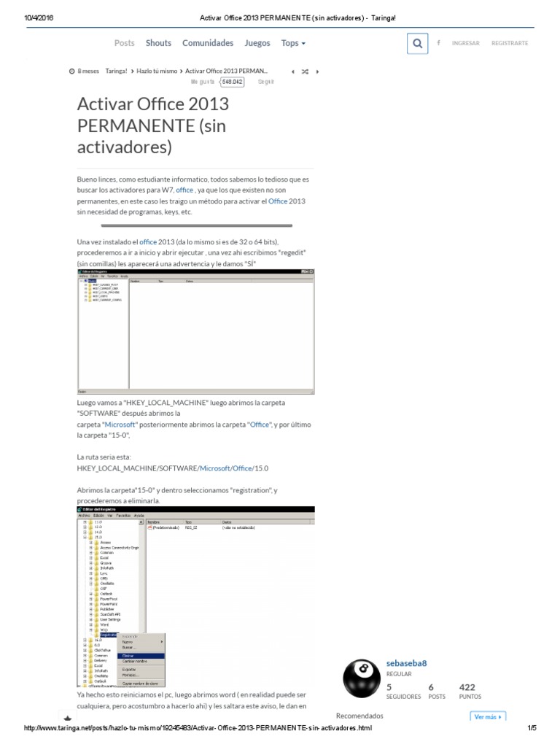560x747 pixels.
Task: Click the post title Activar Office 2013 PERMANENTE
Action: tap(153, 125)
